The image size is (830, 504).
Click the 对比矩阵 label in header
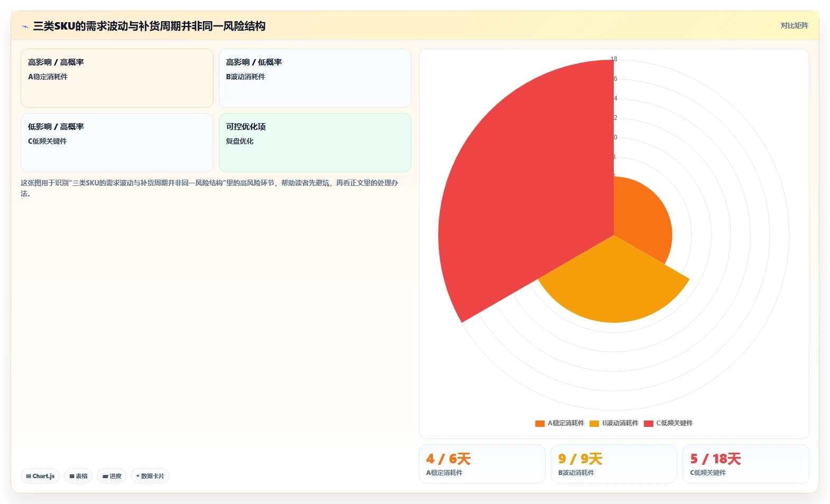pyautogui.click(x=794, y=25)
